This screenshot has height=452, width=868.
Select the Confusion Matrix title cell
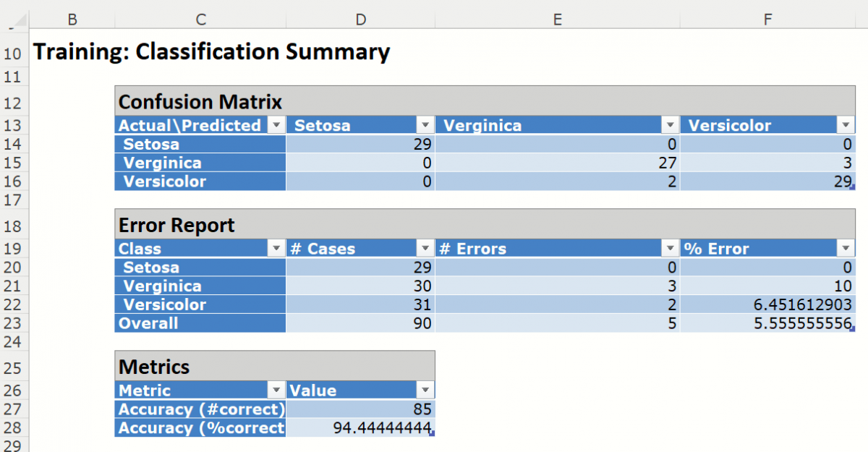pos(200,101)
